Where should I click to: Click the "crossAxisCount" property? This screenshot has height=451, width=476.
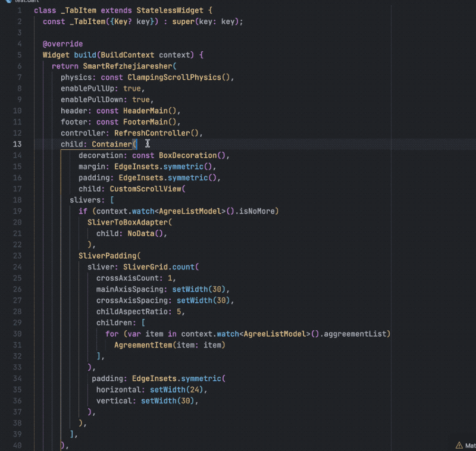pos(127,278)
